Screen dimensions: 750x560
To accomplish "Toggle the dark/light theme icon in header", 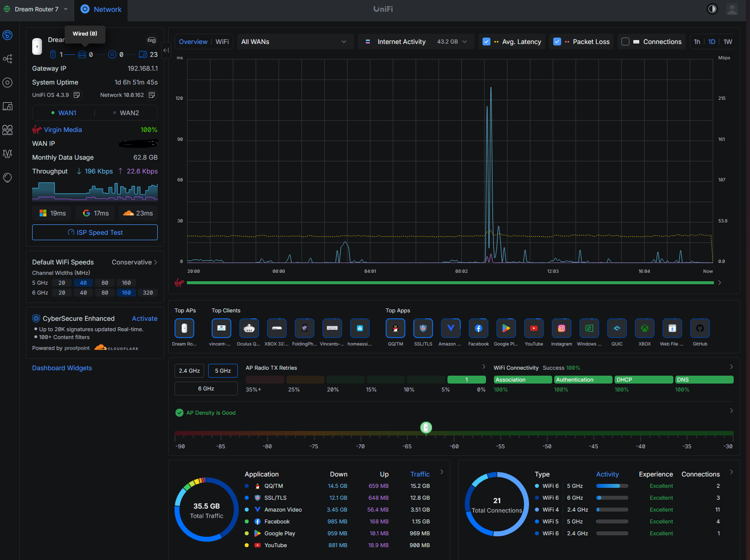I will pyautogui.click(x=712, y=9).
